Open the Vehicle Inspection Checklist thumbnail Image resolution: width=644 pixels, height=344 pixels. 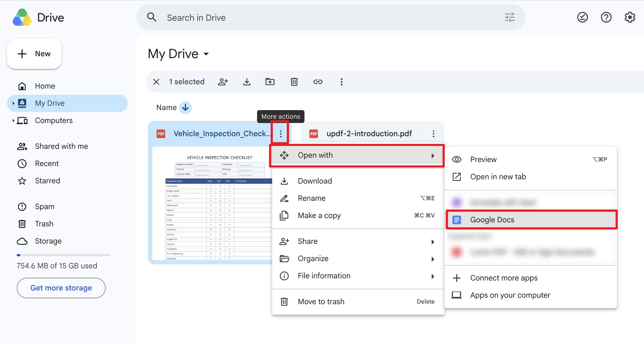pos(212,203)
